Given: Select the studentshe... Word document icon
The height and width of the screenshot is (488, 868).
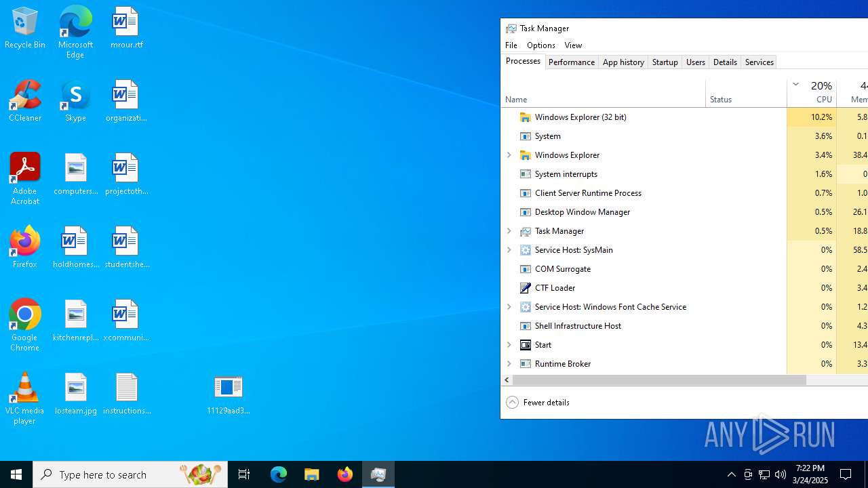Looking at the screenshot, I should pyautogui.click(x=126, y=247).
